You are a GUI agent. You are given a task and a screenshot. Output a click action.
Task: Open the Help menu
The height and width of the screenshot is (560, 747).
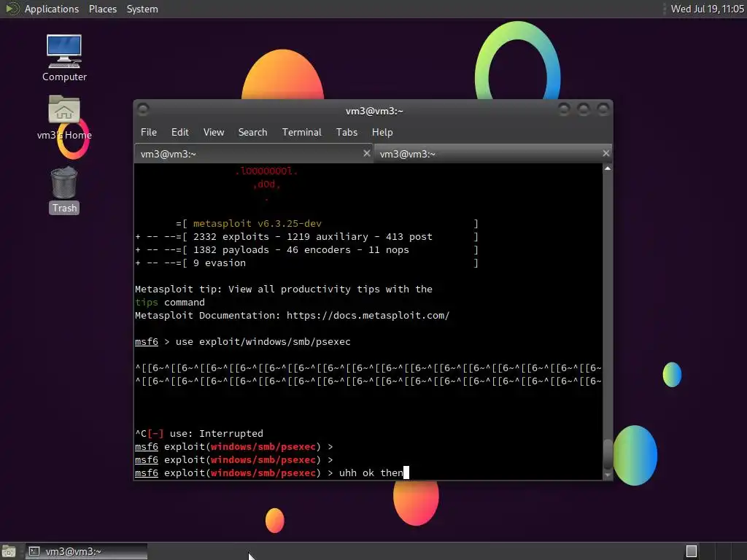[382, 133]
